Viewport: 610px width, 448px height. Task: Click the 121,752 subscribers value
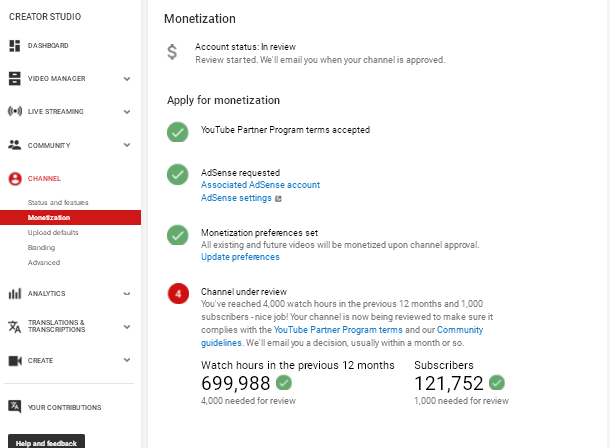449,383
